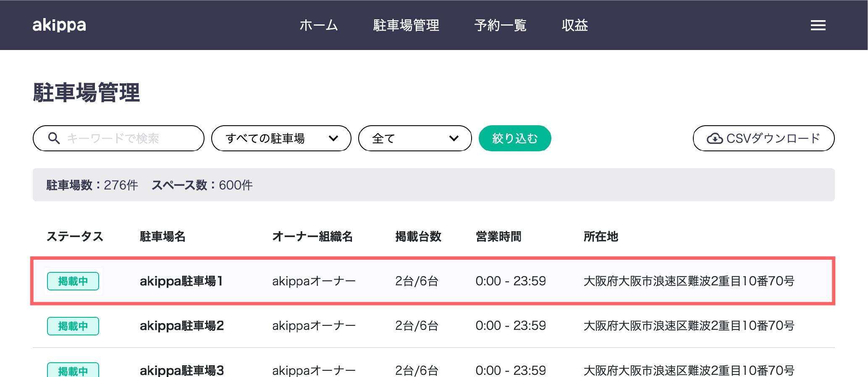This screenshot has width=868, height=377.
Task: Expand the 全て filter dropdown
Action: 415,138
